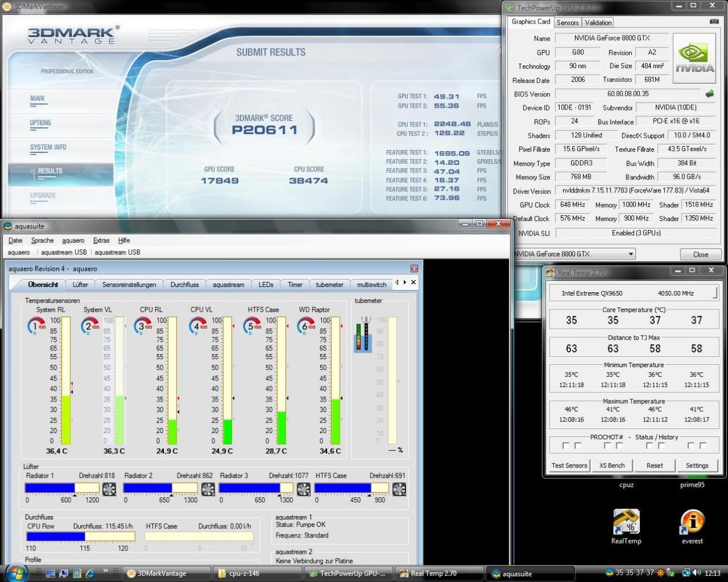Image resolution: width=728 pixels, height=582 pixels.
Task: Click XS Bench in Real Temp
Action: pyautogui.click(x=612, y=466)
